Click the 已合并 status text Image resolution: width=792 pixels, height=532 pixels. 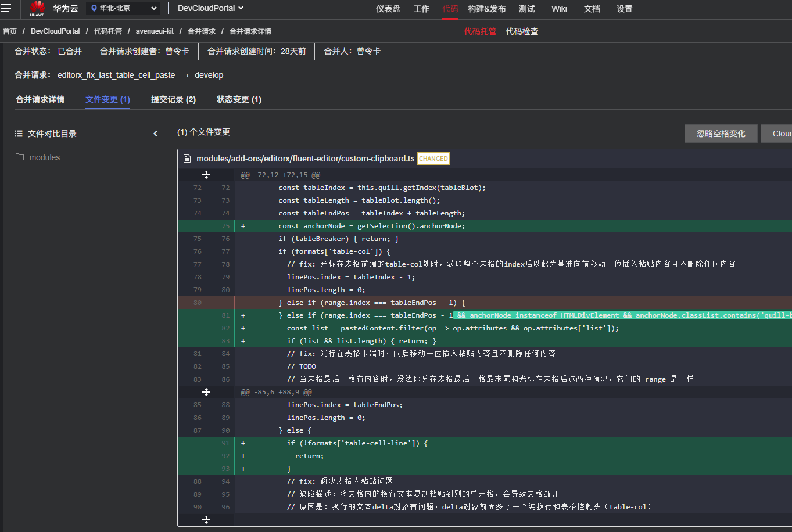tap(70, 51)
